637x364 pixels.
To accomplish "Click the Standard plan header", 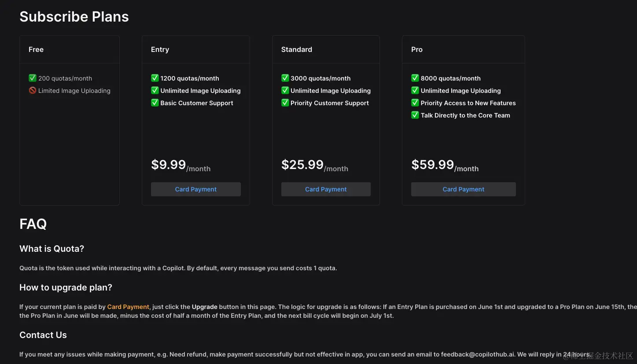I will tap(297, 50).
